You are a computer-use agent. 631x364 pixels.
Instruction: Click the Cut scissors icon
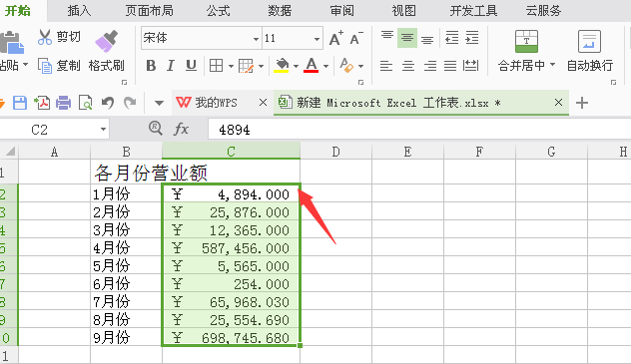click(45, 37)
